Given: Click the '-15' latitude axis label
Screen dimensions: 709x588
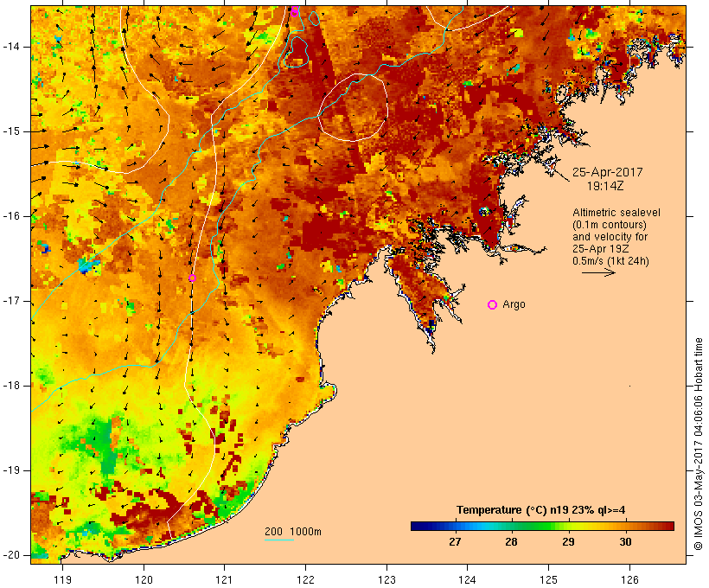Looking at the screenshot, I should point(11,131).
